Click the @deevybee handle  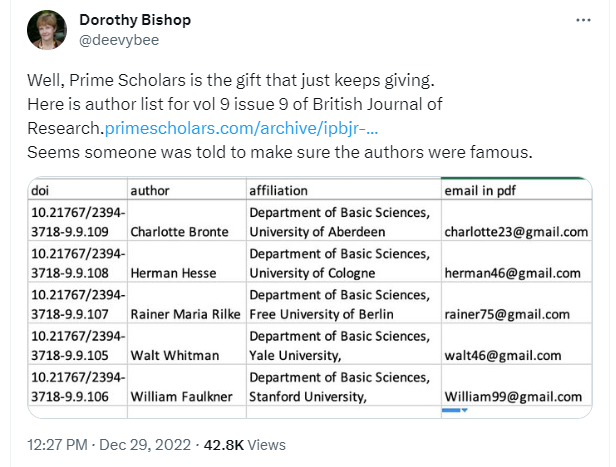click(x=118, y=40)
